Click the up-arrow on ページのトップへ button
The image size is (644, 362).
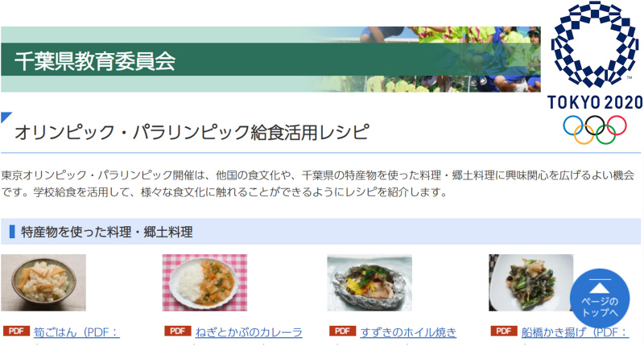[x=600, y=286]
